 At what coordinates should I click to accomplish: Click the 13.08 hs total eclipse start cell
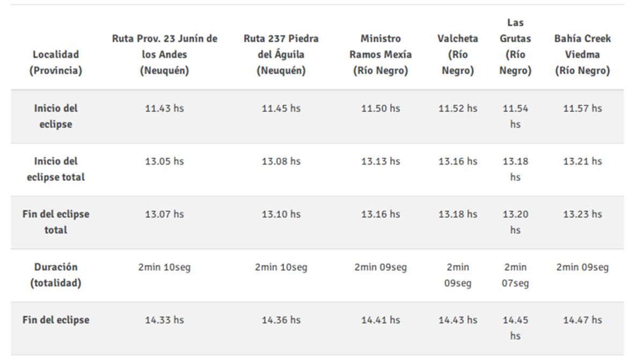point(281,161)
